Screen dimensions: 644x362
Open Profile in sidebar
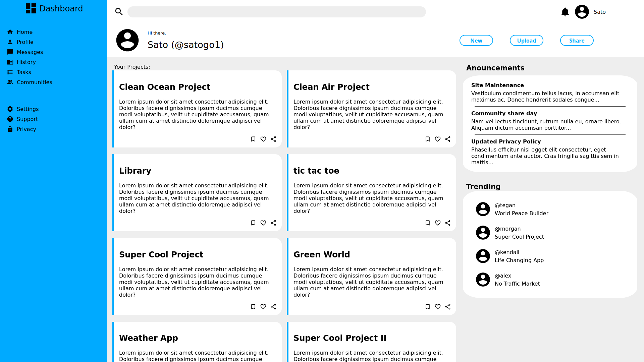click(x=20, y=42)
